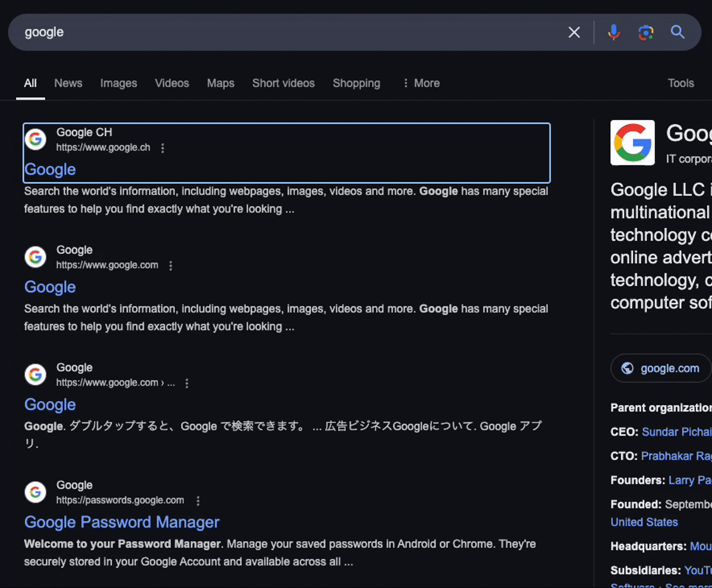
Task: Open three-dot menu next to google.ch result
Action: coord(163,148)
